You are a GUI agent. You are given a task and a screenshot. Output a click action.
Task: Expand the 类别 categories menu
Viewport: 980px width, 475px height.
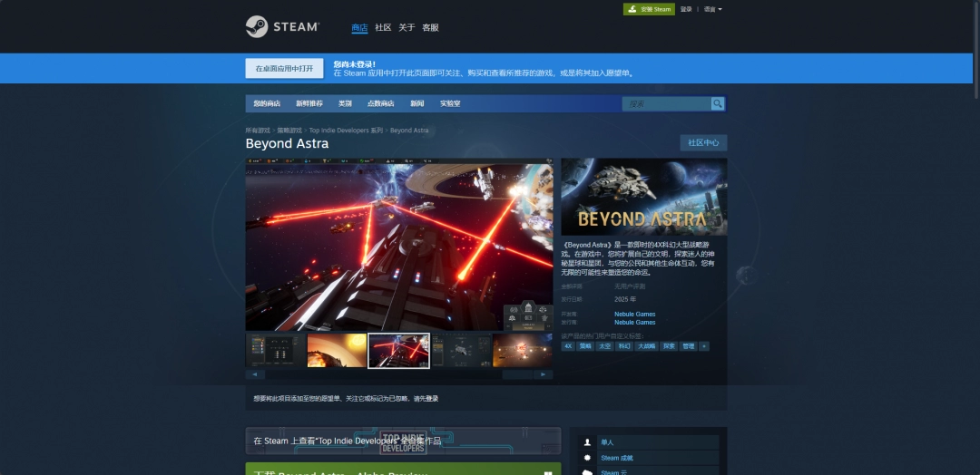tap(345, 103)
